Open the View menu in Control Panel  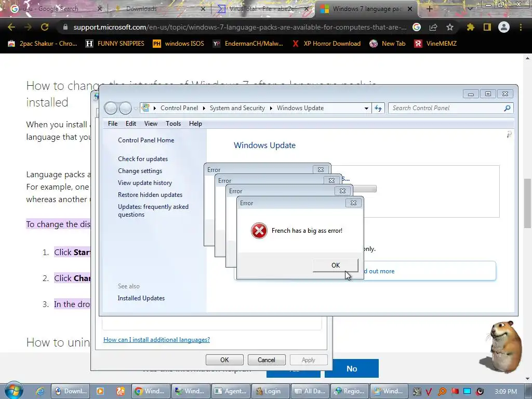(151, 124)
